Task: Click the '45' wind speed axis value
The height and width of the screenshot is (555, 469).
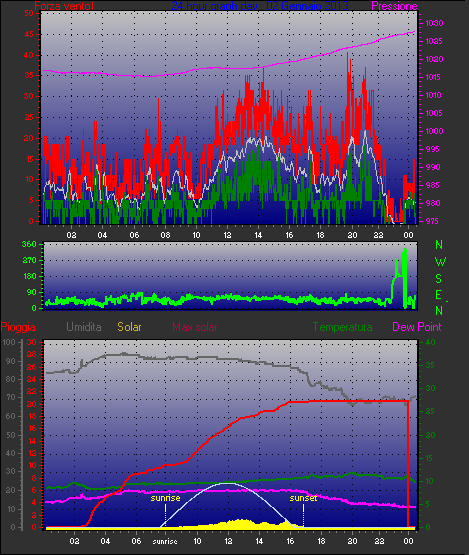Action: [x=29, y=35]
